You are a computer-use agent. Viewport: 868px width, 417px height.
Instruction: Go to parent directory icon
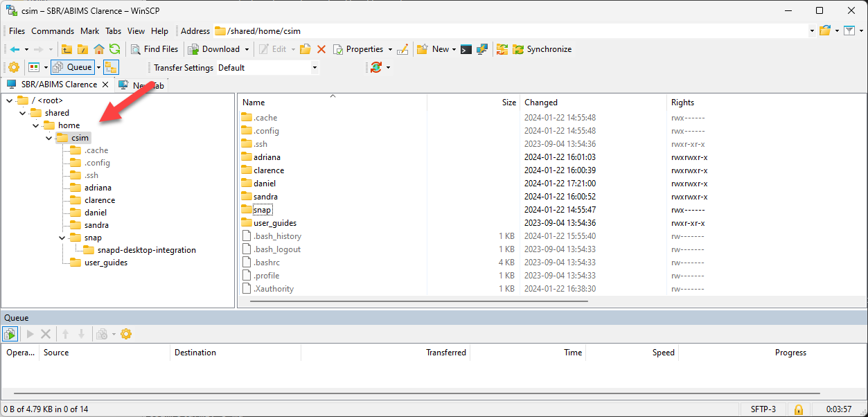pyautogui.click(x=67, y=49)
